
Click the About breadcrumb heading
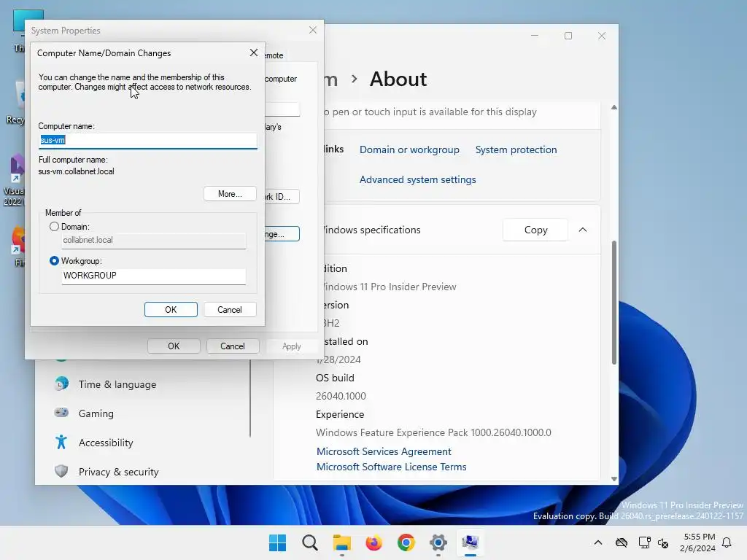click(x=398, y=79)
